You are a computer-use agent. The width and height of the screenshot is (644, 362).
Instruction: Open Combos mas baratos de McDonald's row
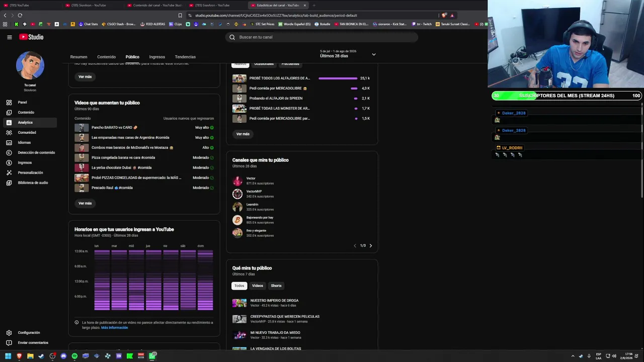click(144, 148)
